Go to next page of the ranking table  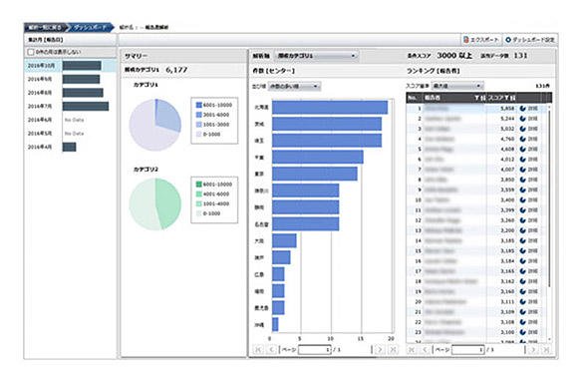[533, 350]
